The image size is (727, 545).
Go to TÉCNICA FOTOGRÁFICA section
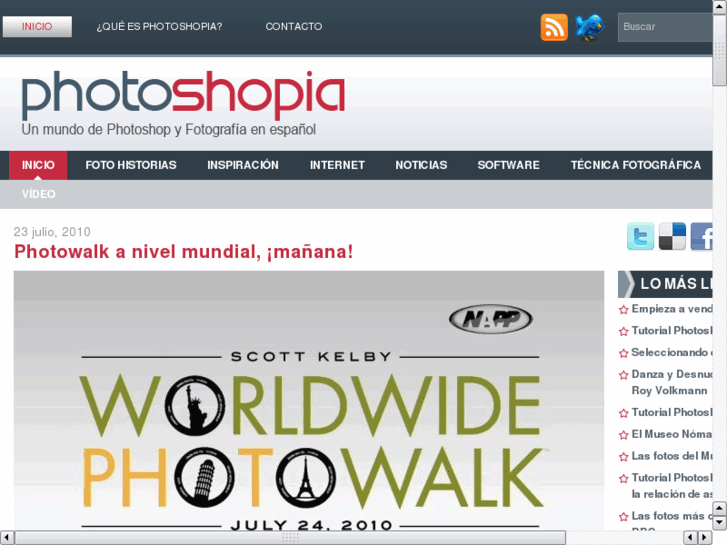pyautogui.click(x=636, y=165)
